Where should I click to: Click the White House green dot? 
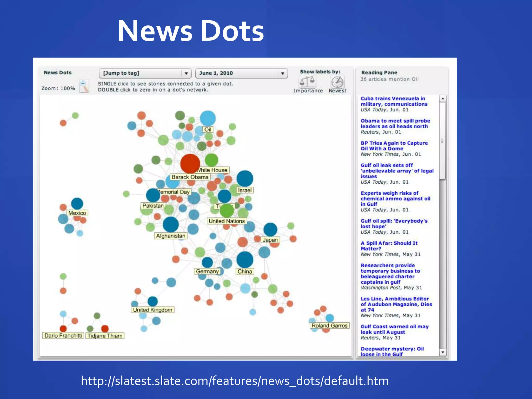click(x=211, y=160)
